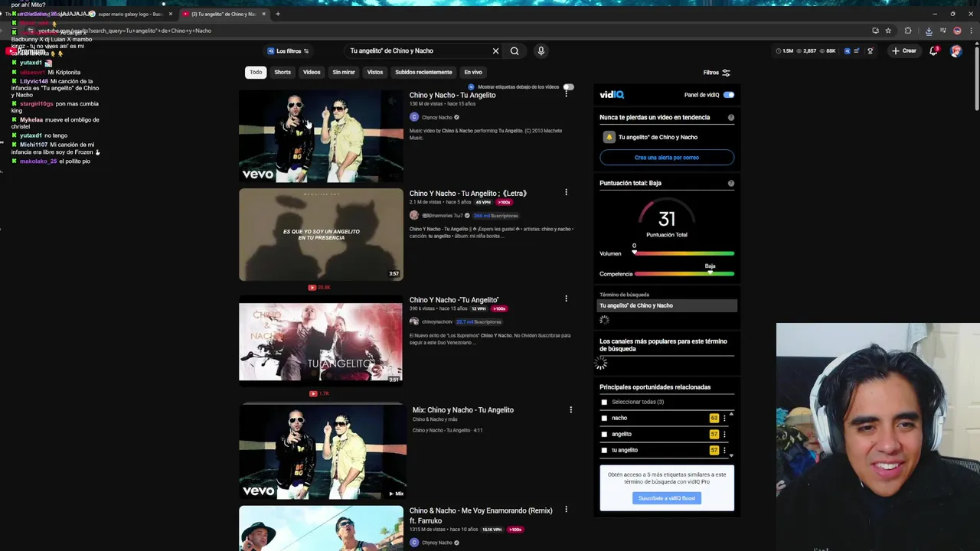980x551 pixels.
Task: Open a new browser tab
Action: (278, 14)
